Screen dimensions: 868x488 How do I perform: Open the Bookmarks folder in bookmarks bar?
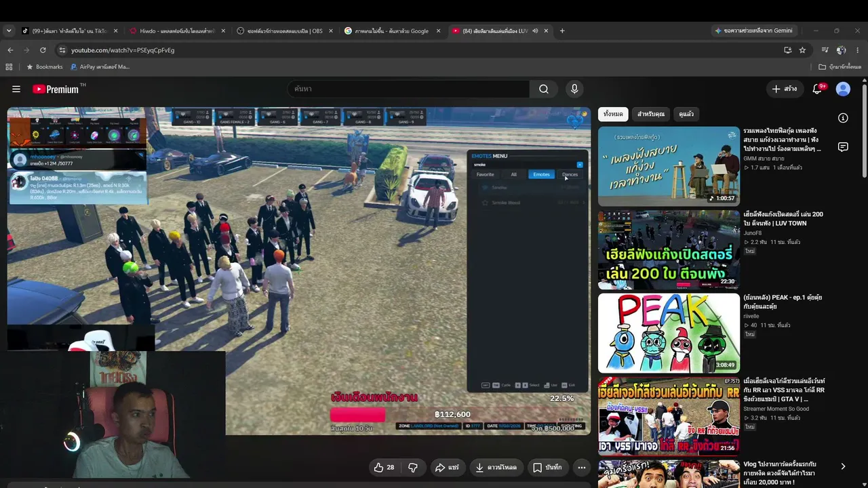pos(45,67)
